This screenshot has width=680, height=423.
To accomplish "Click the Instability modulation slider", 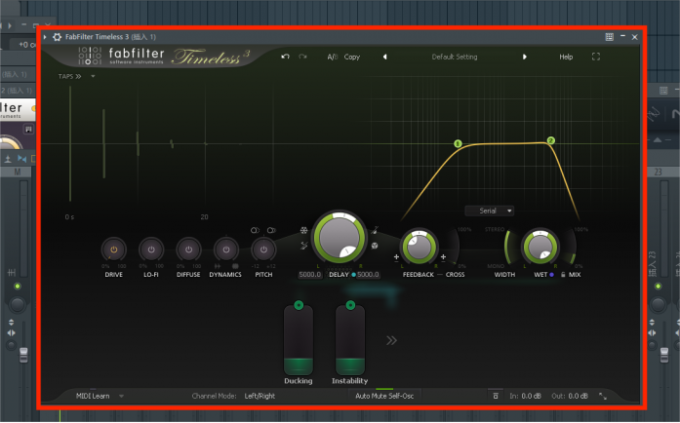I will (x=350, y=341).
